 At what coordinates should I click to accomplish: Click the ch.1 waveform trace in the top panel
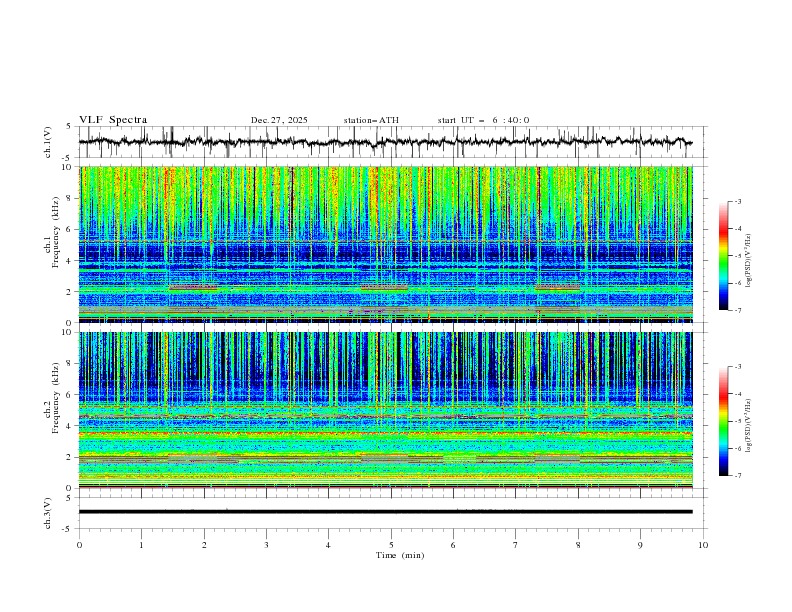tap(390, 142)
